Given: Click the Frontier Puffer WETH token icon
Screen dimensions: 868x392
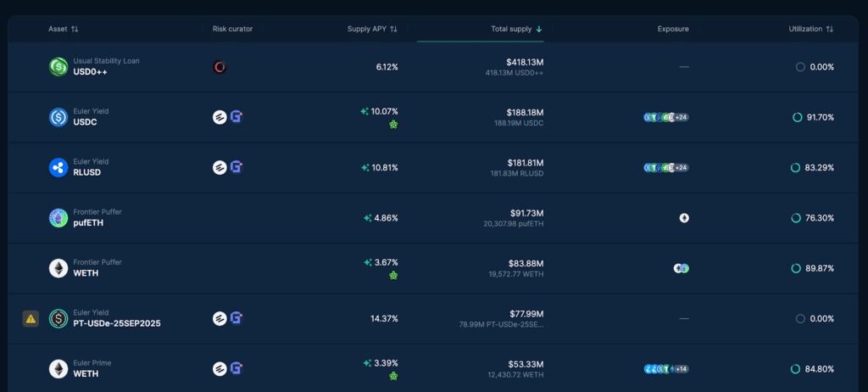Looking at the screenshot, I should coord(58,268).
